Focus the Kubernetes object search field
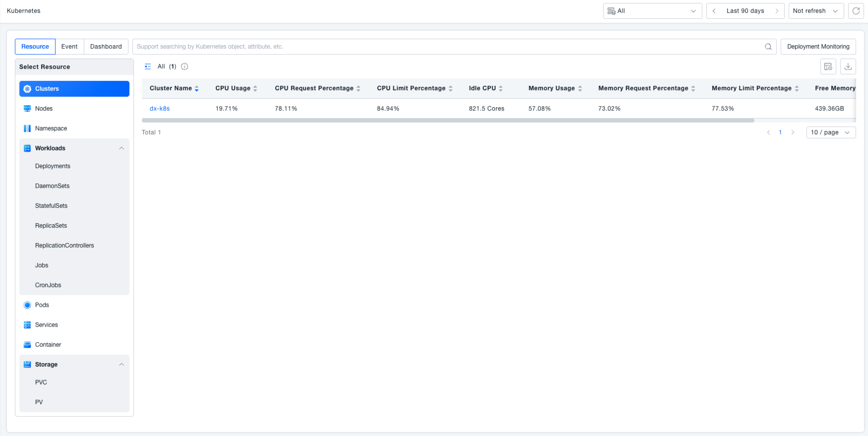 (x=446, y=47)
